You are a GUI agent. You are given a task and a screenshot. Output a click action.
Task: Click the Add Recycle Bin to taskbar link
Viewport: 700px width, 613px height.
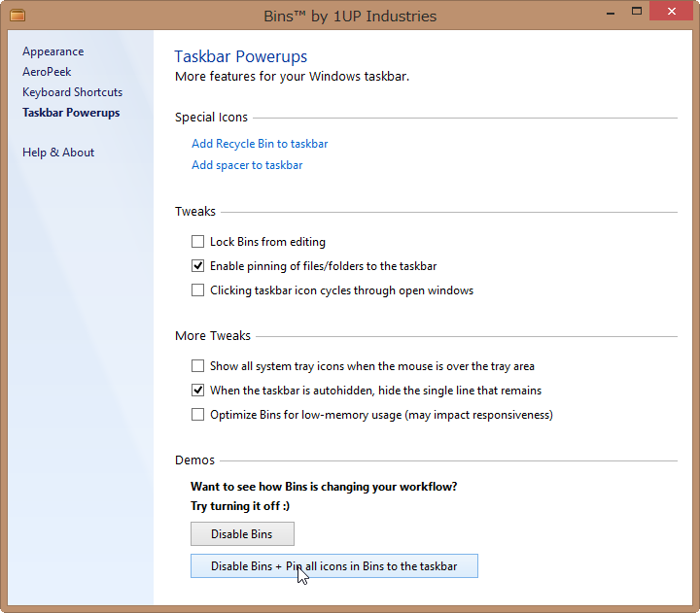point(260,144)
